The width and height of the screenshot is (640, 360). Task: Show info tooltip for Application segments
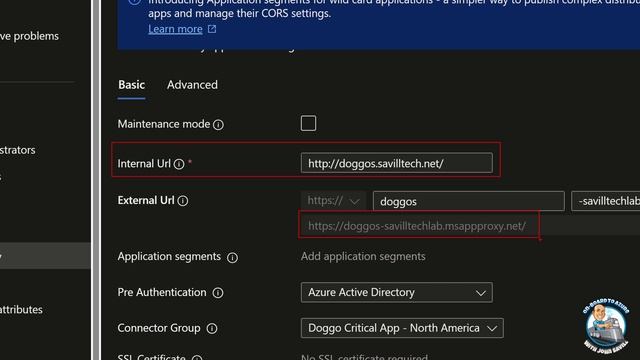click(232, 258)
